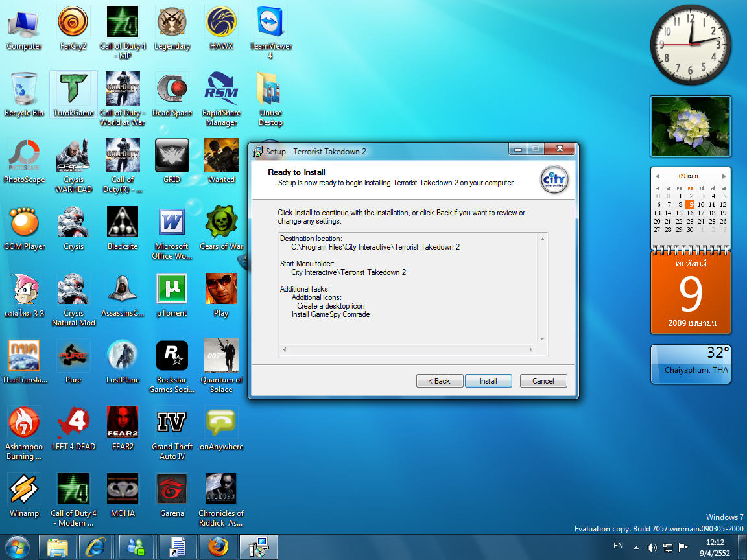Go to previous month in calendar gadget

658,176
